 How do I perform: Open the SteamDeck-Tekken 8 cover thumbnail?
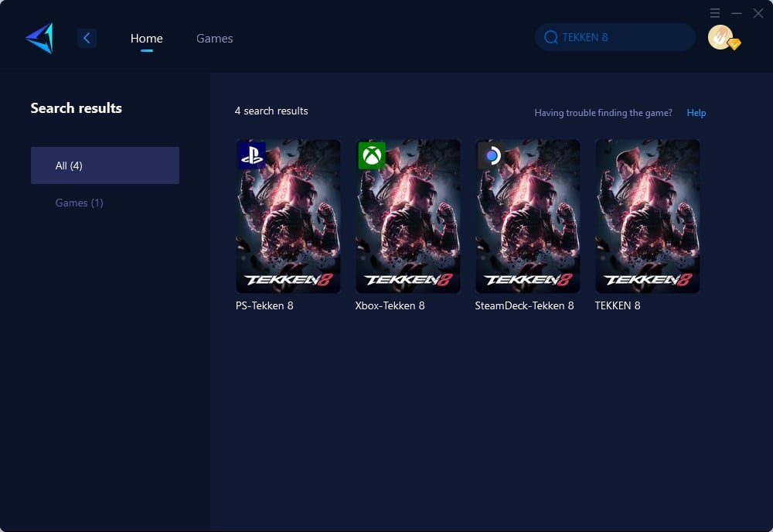click(x=527, y=217)
